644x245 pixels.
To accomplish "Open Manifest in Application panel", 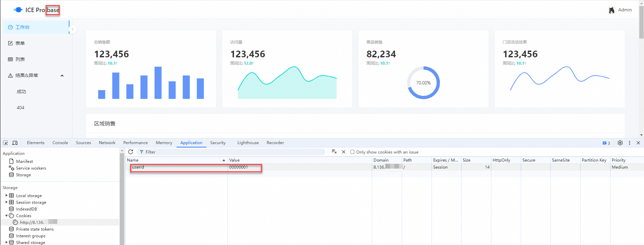I will click(24, 162).
